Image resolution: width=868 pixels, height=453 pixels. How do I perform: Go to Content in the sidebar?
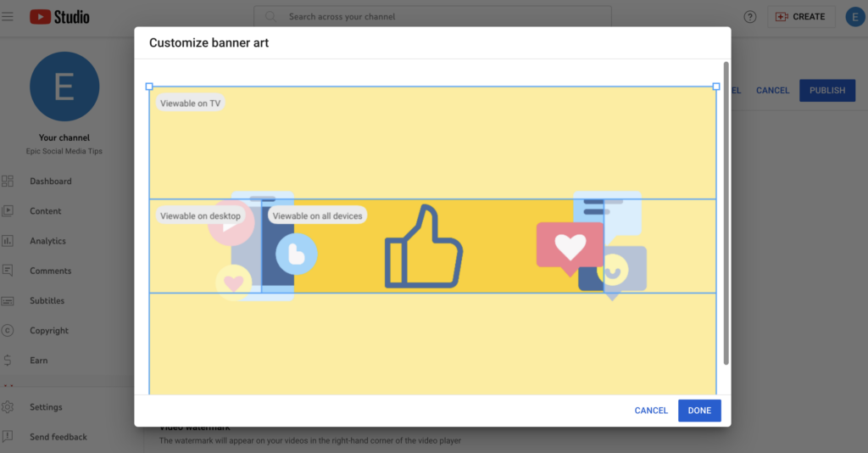click(46, 211)
